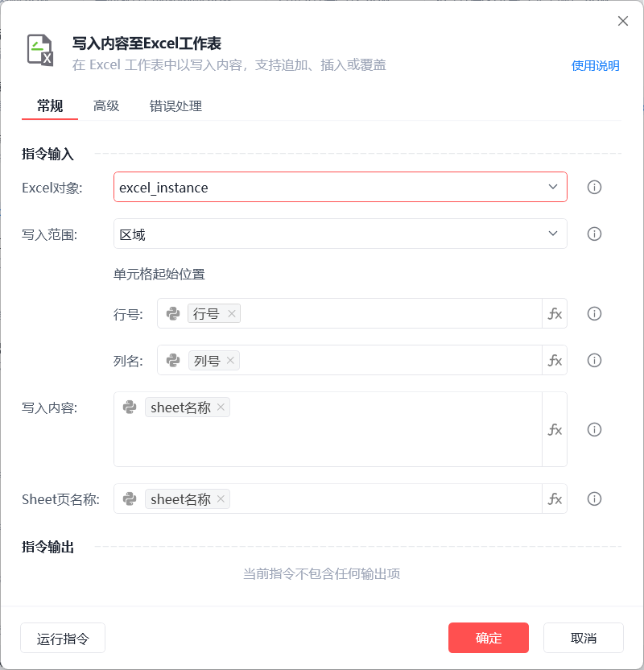644x670 pixels.
Task: Switch to the 错误处理 tab
Action: [175, 106]
